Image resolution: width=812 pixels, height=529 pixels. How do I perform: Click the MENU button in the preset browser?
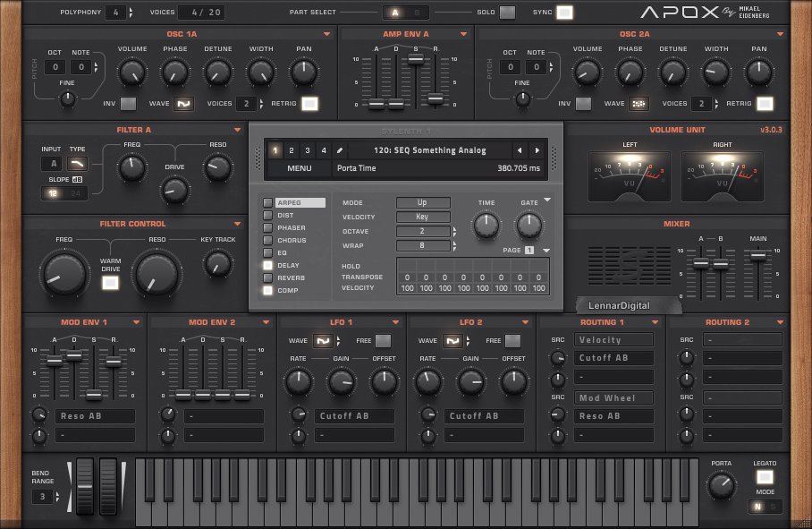pos(300,168)
